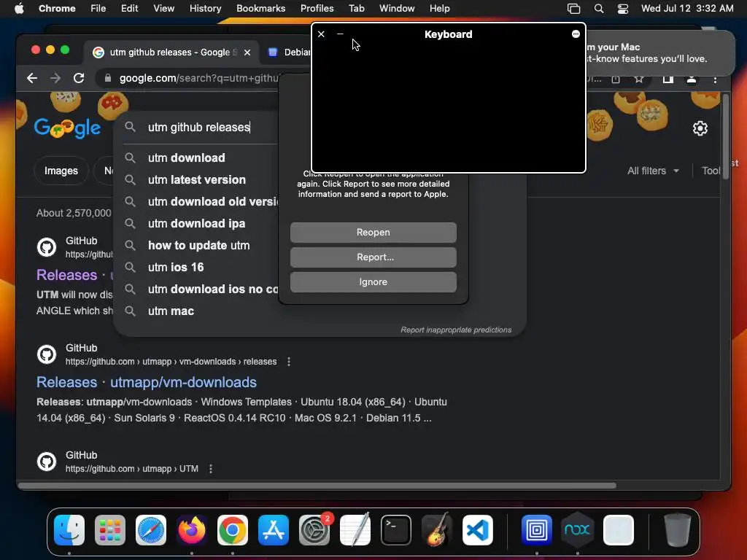Close the utm github releases tab
Image resolution: width=747 pixels, height=560 pixels.
(247, 52)
